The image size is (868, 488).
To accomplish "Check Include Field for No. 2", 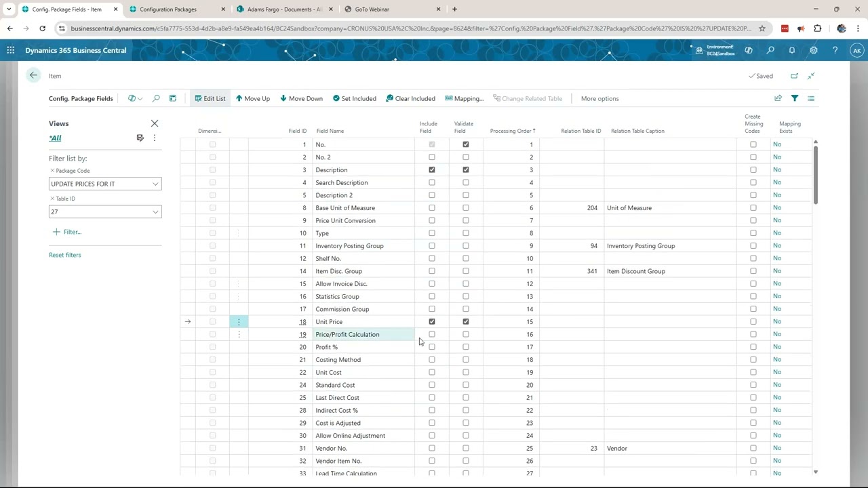I will [432, 157].
